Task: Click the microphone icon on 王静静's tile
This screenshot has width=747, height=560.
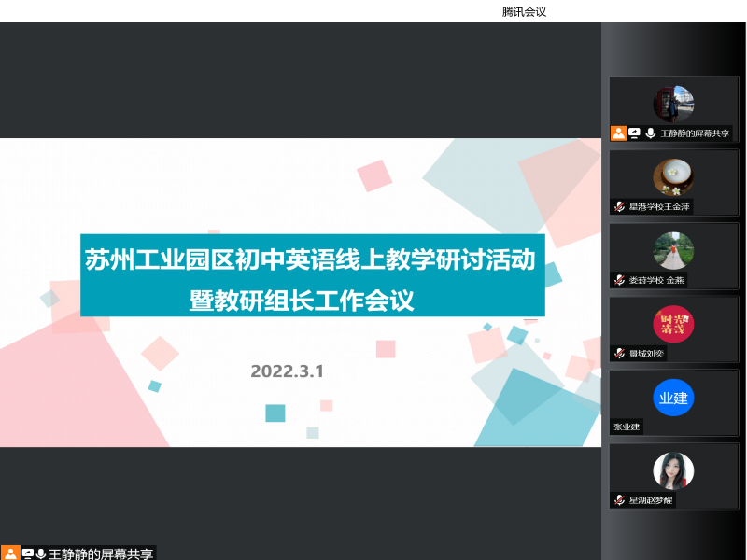Action: click(650, 133)
